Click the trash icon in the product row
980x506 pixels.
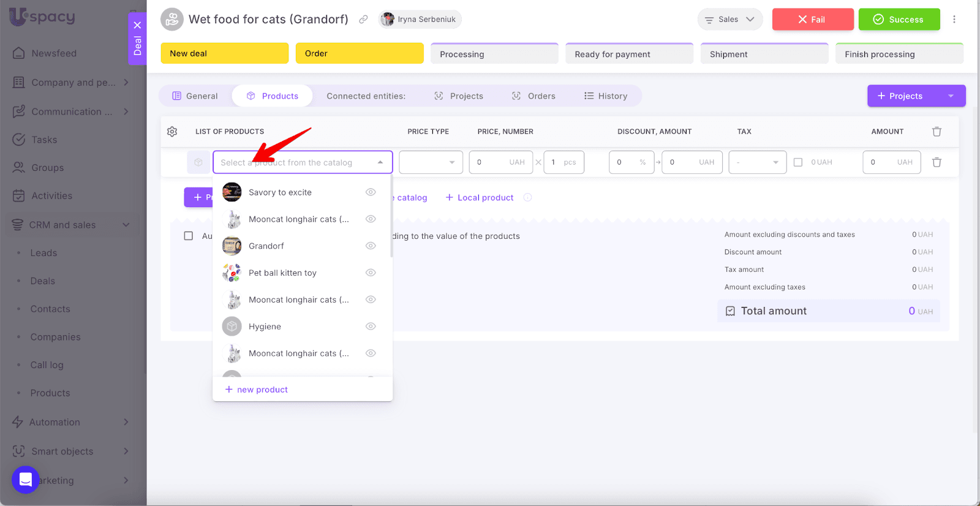pos(937,162)
